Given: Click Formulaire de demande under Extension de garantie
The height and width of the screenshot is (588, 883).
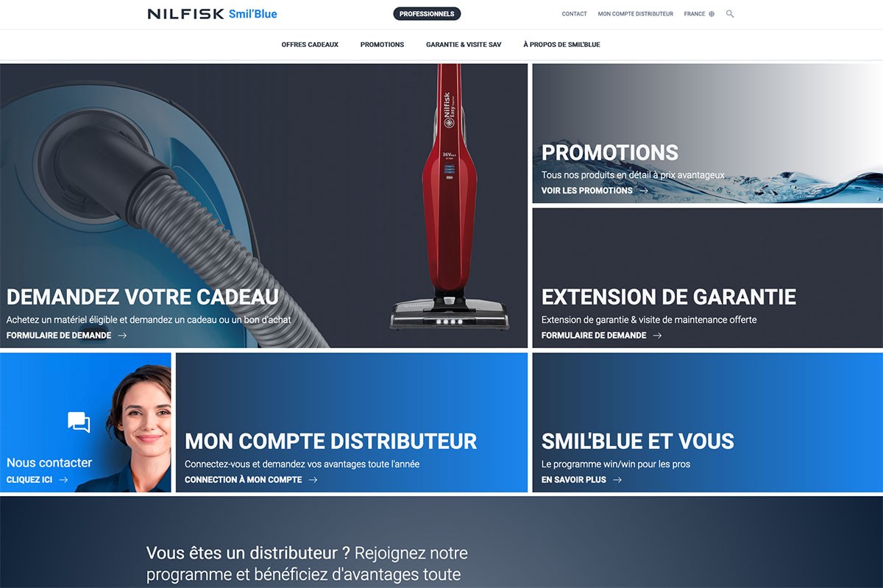Looking at the screenshot, I should click(594, 336).
